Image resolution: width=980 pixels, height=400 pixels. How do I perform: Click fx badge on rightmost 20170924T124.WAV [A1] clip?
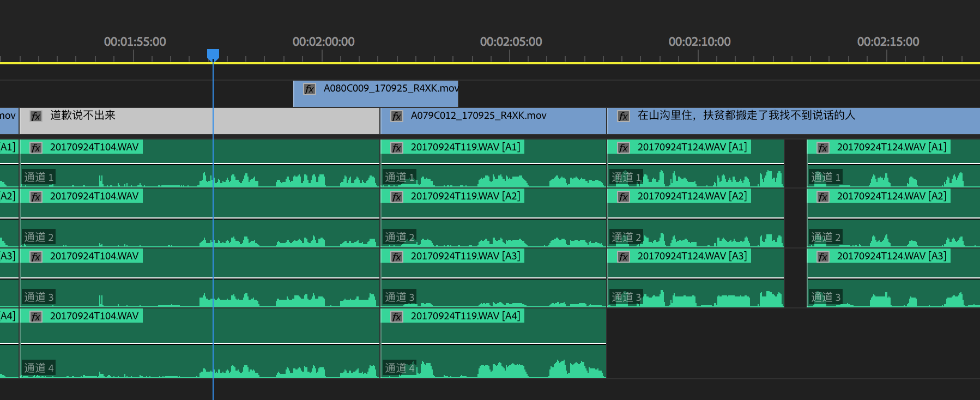pos(823,148)
